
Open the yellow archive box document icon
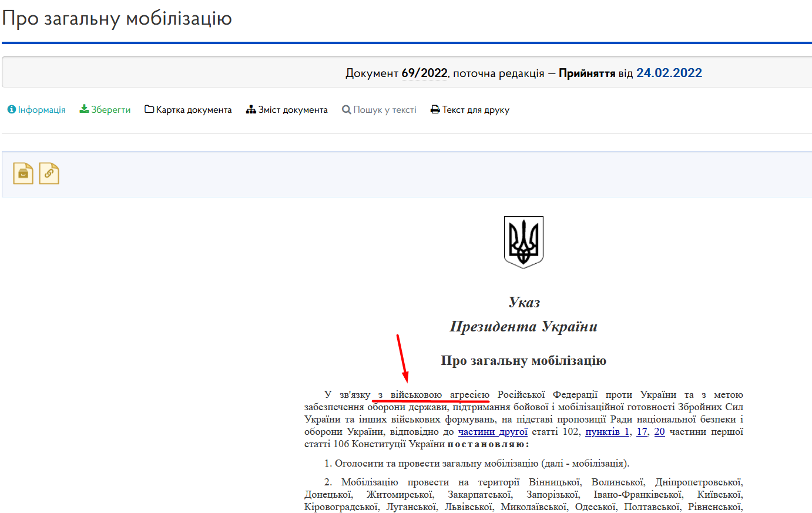coord(23,173)
